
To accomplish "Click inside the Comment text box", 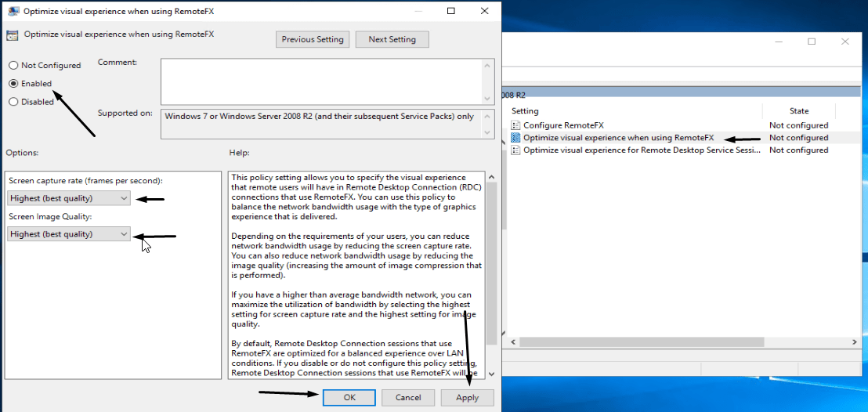I will 321,81.
